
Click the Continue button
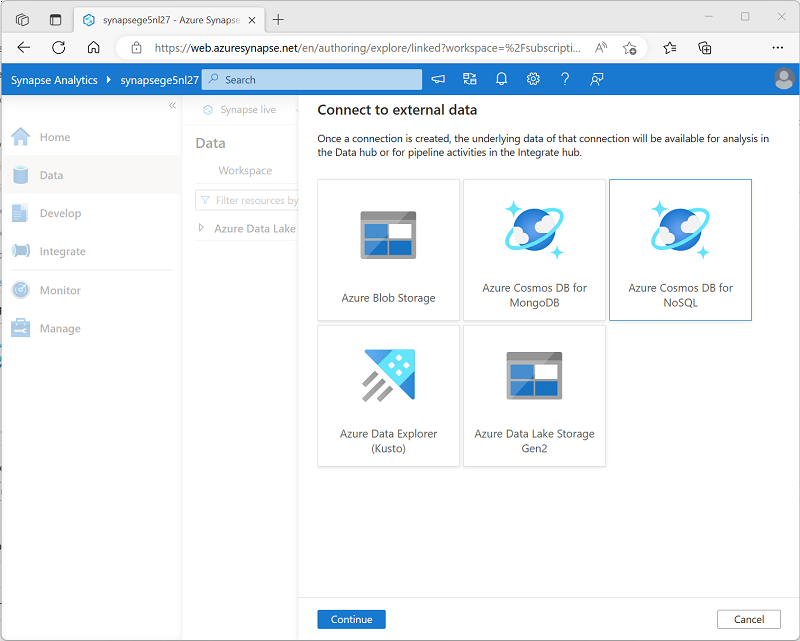[350, 619]
